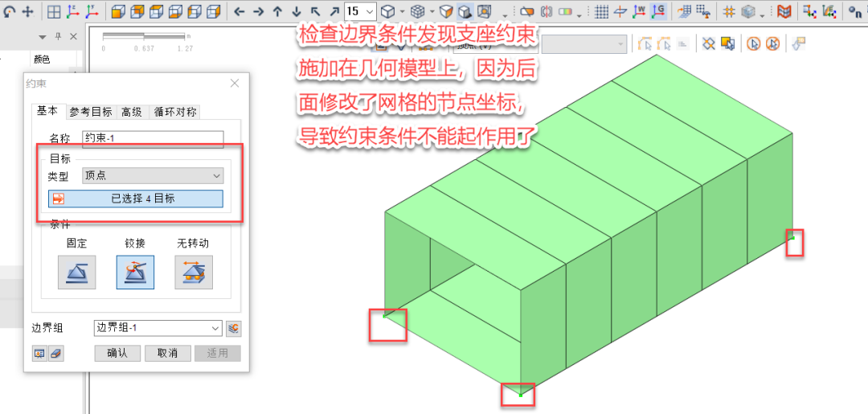The width and height of the screenshot is (868, 414).
Task: Click the rotate view left arrow
Action: [x=239, y=11]
